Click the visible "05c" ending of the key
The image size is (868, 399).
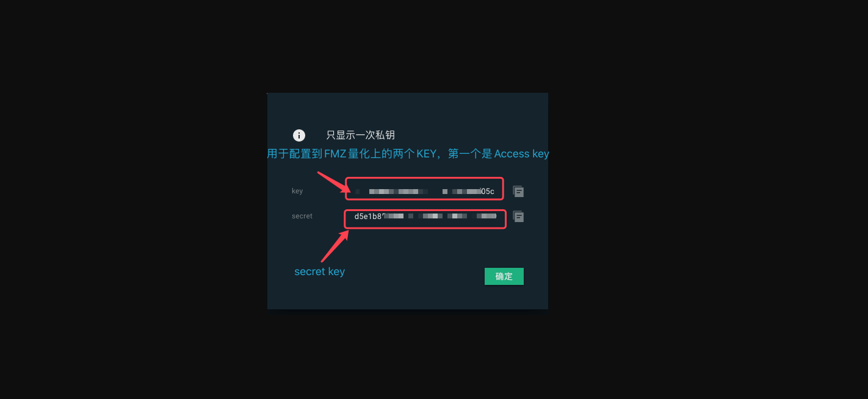(x=488, y=192)
